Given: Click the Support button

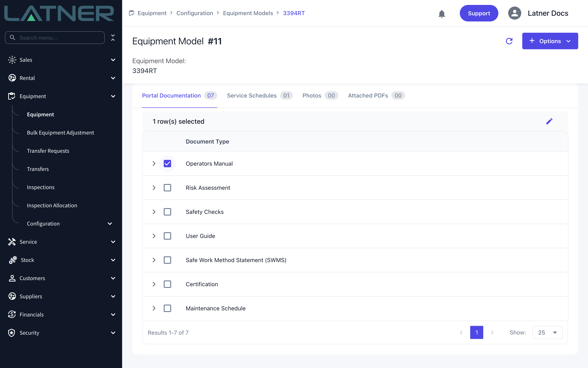Looking at the screenshot, I should (479, 13).
